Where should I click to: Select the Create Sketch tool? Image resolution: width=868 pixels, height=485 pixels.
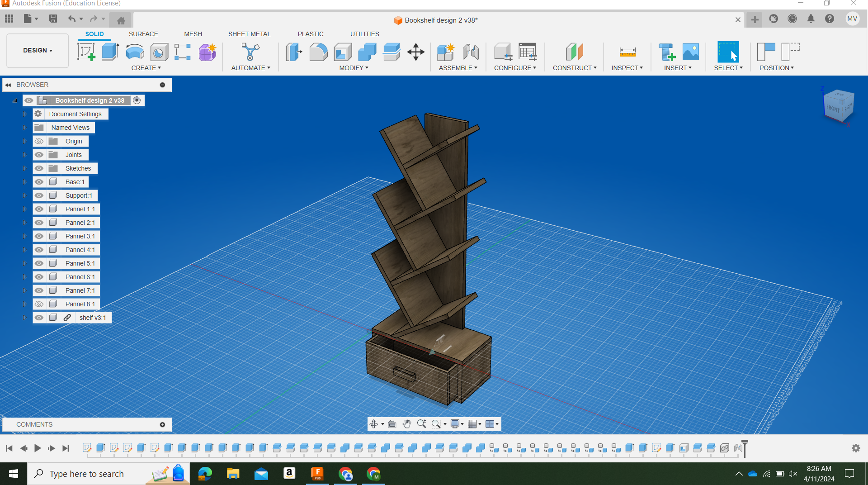point(87,52)
